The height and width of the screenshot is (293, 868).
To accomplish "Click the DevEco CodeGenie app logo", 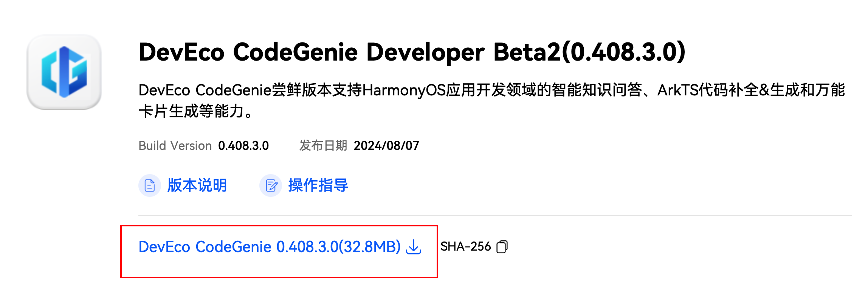I will (64, 72).
